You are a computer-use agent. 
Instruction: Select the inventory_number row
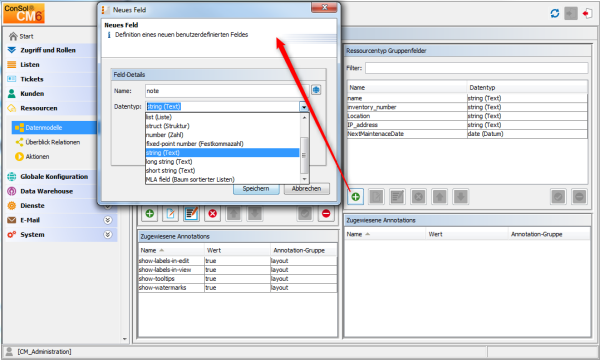[467, 107]
